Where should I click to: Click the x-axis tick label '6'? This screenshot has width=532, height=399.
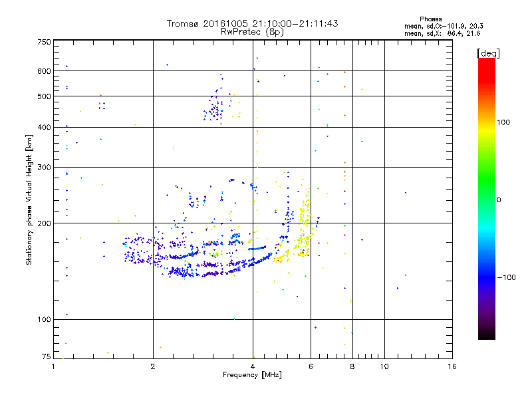pyautogui.click(x=311, y=366)
